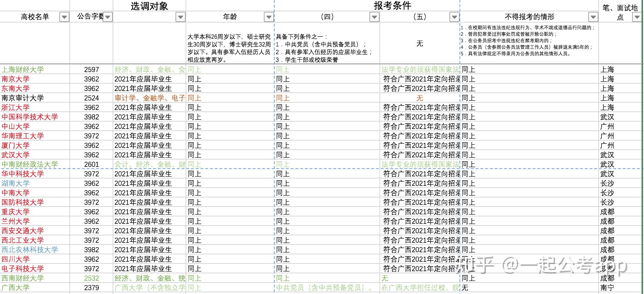Select the 中国科学技术大学 cell
Viewport: 644px width, 294px height.
tap(35, 117)
